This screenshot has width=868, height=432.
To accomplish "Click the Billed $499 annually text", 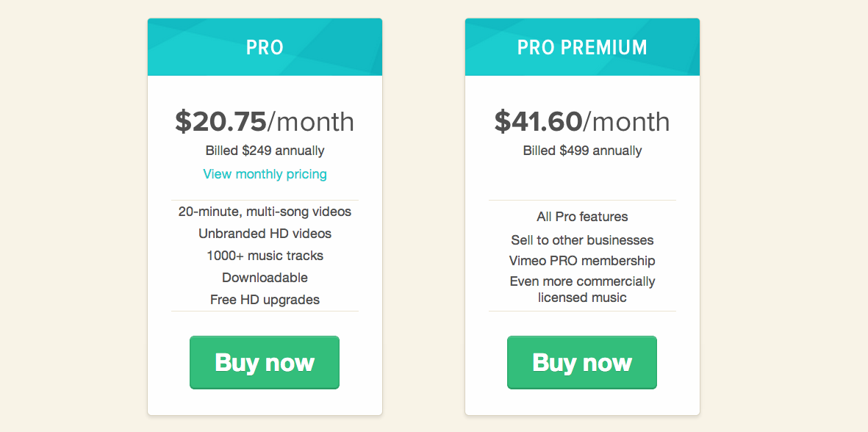I will 582,151.
